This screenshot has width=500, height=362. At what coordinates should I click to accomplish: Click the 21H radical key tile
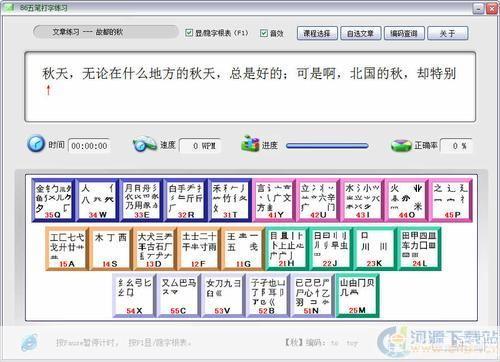(x=287, y=249)
